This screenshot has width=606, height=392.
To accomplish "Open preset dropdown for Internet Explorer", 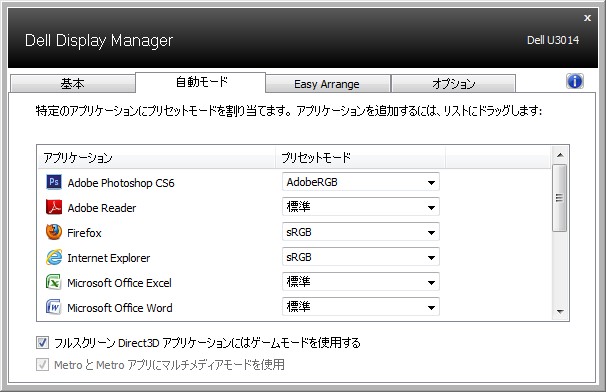I will pyautogui.click(x=361, y=257).
